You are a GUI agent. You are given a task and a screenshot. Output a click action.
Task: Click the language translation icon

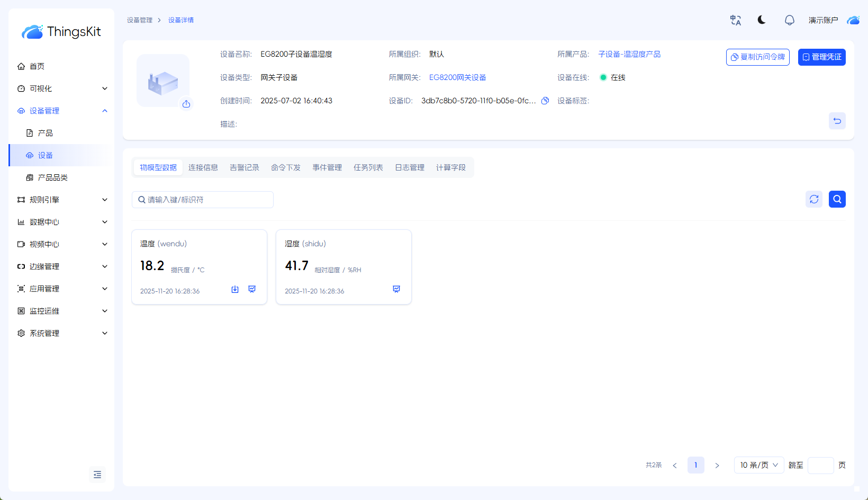735,20
